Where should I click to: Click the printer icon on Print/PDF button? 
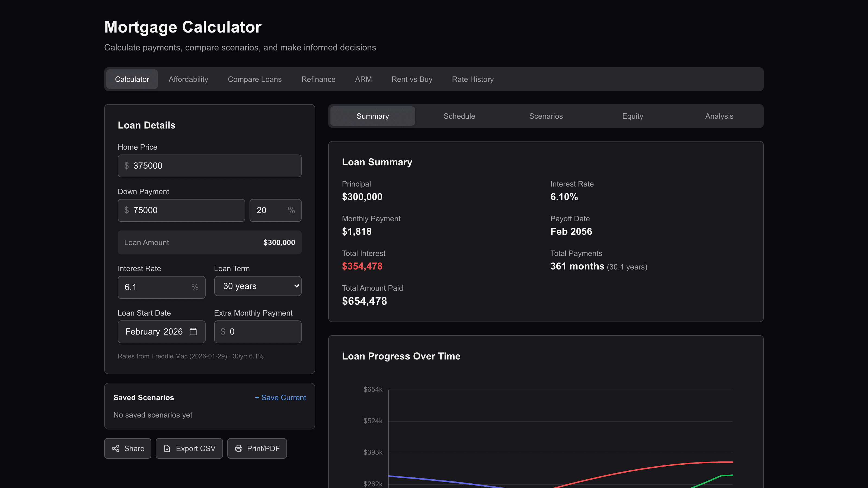pos(239,448)
